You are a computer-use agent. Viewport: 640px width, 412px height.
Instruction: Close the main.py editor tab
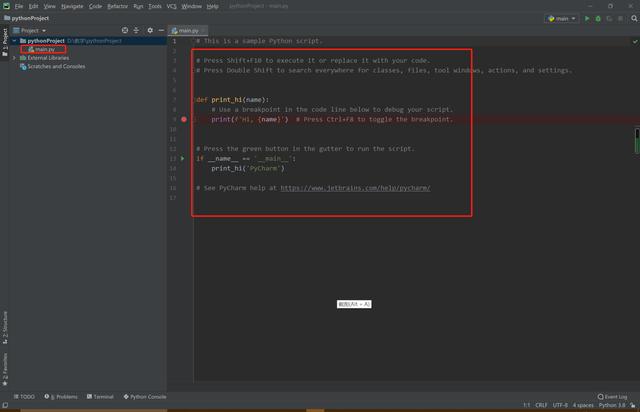[203, 31]
